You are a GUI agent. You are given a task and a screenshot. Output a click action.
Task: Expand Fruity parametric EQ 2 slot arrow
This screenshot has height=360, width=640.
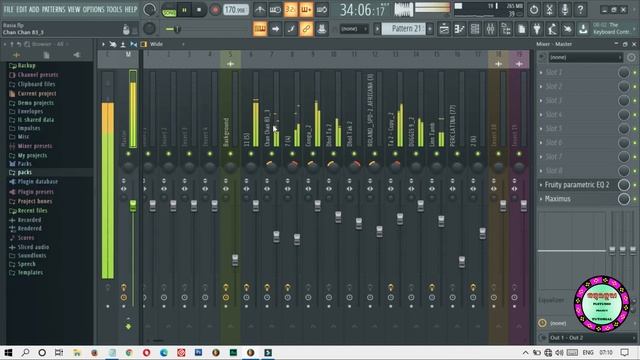coord(541,185)
